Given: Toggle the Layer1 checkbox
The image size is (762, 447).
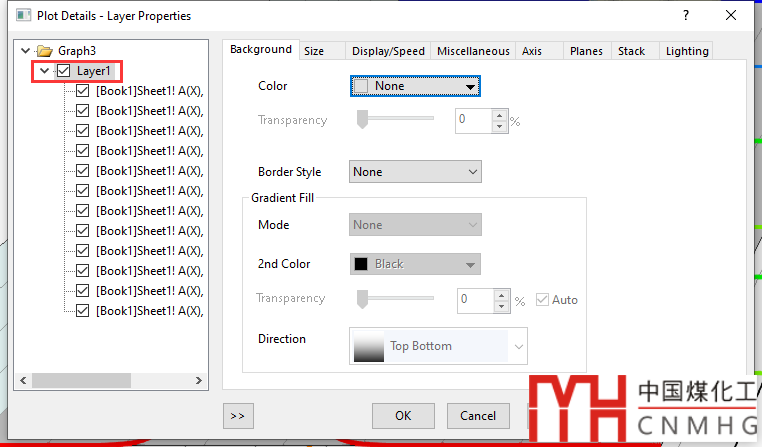Looking at the screenshot, I should click(x=64, y=71).
